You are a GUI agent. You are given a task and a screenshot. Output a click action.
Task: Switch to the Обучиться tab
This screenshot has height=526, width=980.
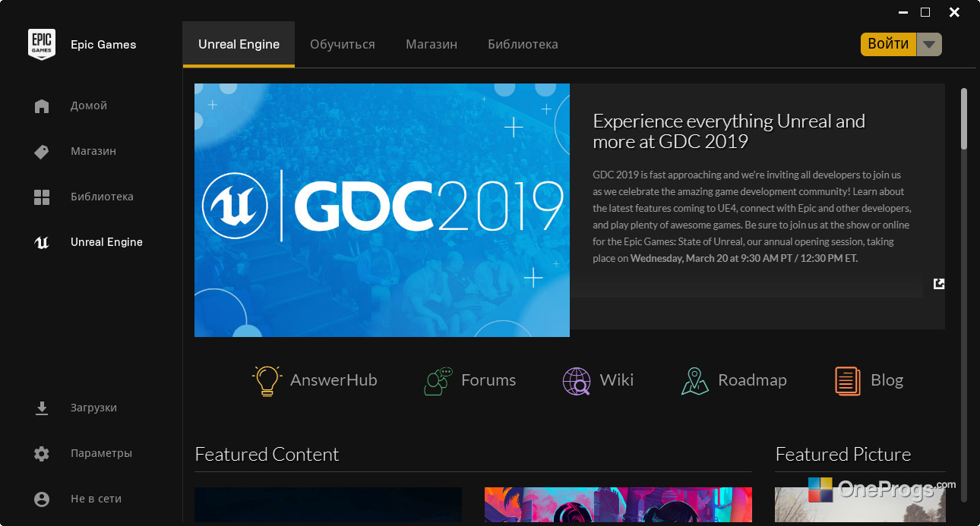(343, 44)
